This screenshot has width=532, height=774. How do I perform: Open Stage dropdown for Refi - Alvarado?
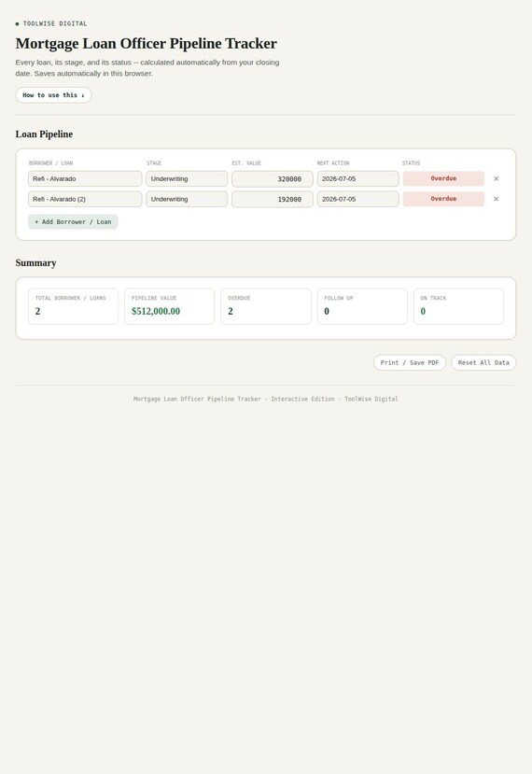187,178
